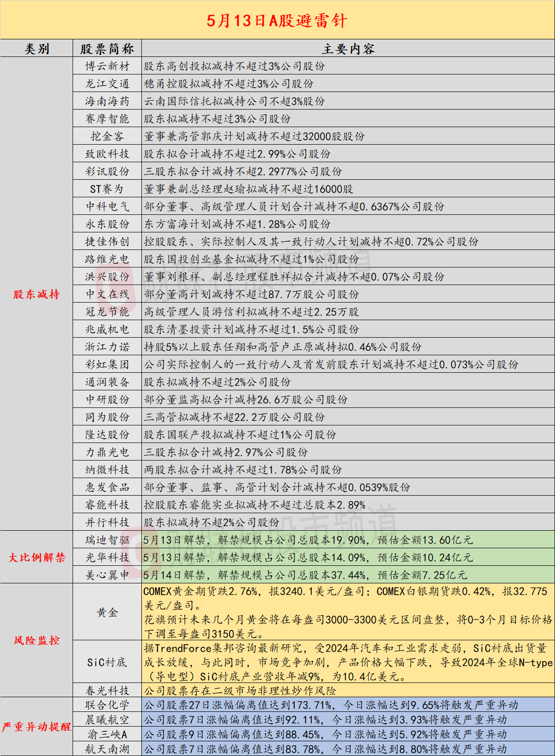Image resolution: width=555 pixels, height=756 pixels.
Task: Select stock name ST赛为
Action: (x=107, y=189)
